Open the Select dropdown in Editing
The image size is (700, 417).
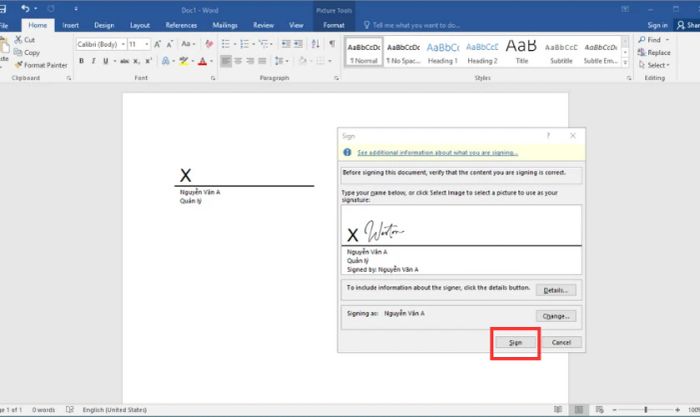[x=654, y=65]
